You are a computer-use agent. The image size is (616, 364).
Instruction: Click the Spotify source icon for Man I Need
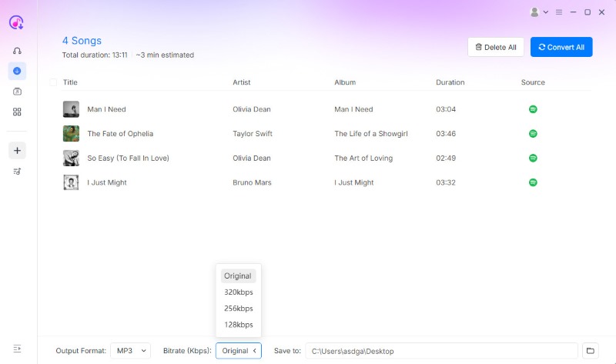tap(533, 109)
